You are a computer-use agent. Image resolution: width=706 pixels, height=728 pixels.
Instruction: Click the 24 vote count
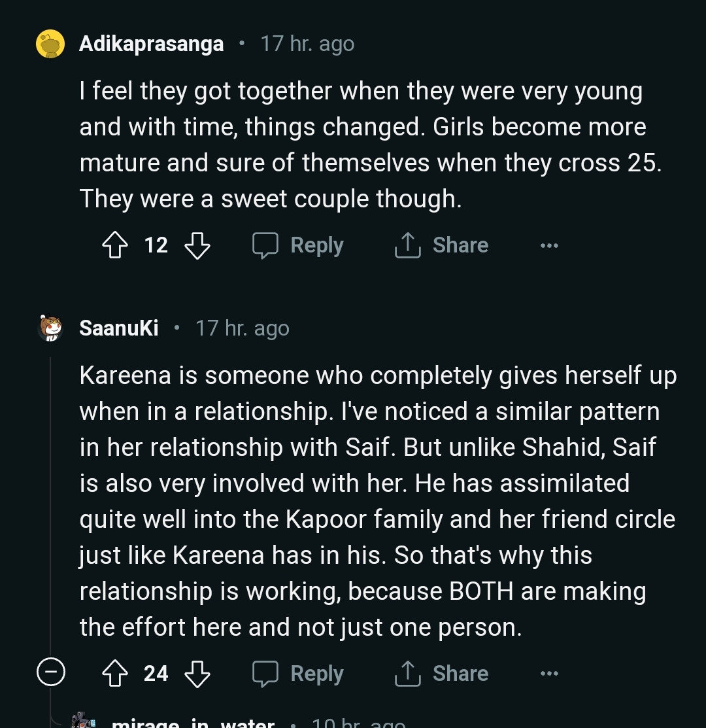click(156, 674)
